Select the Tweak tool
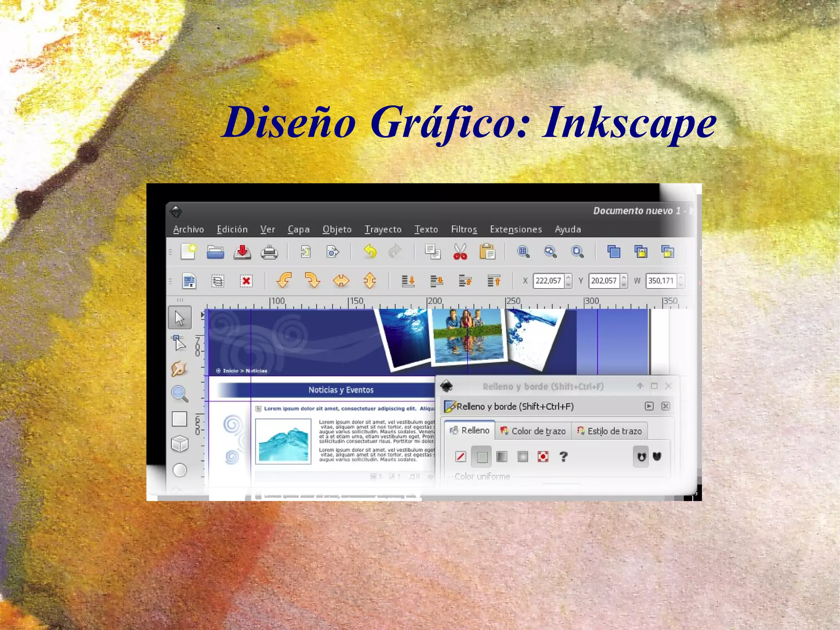The image size is (840, 630). pyautogui.click(x=179, y=369)
